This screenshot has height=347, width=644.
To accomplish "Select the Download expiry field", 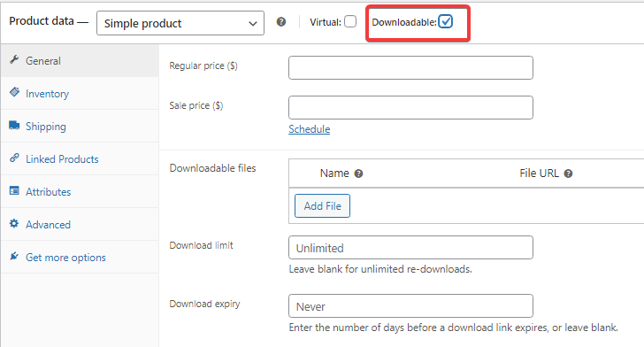I will [410, 306].
